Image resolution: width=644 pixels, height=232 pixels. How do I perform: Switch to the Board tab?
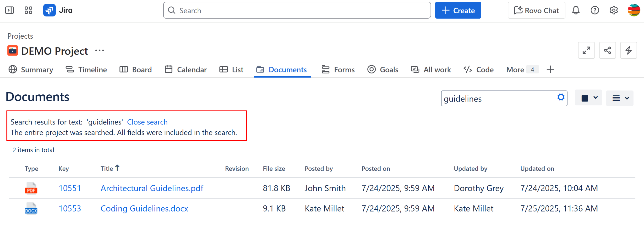point(136,70)
